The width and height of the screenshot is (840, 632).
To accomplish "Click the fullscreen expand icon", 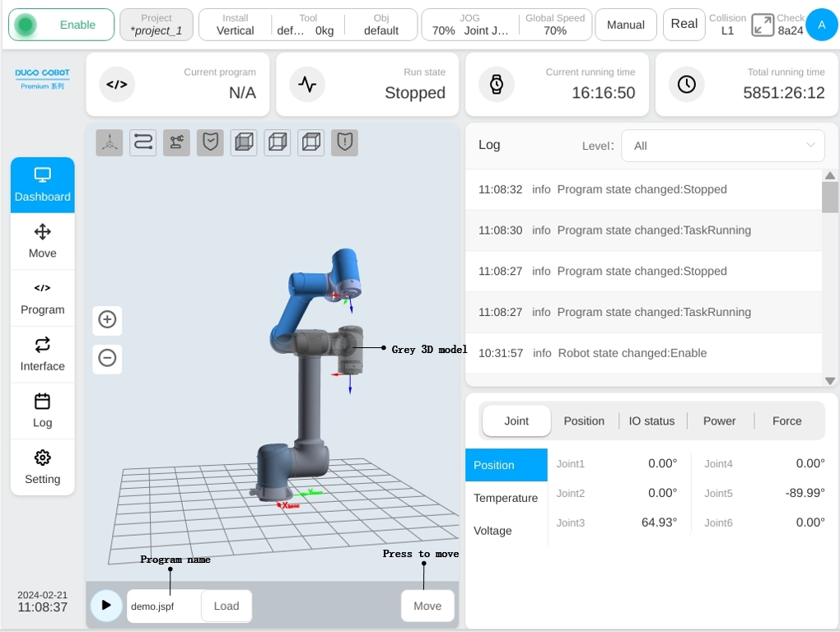I will (x=763, y=25).
